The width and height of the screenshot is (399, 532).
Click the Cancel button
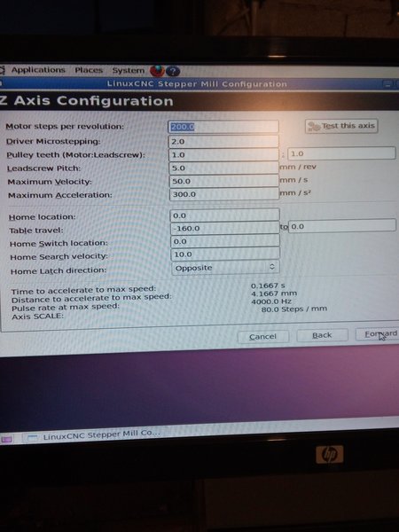click(x=263, y=337)
